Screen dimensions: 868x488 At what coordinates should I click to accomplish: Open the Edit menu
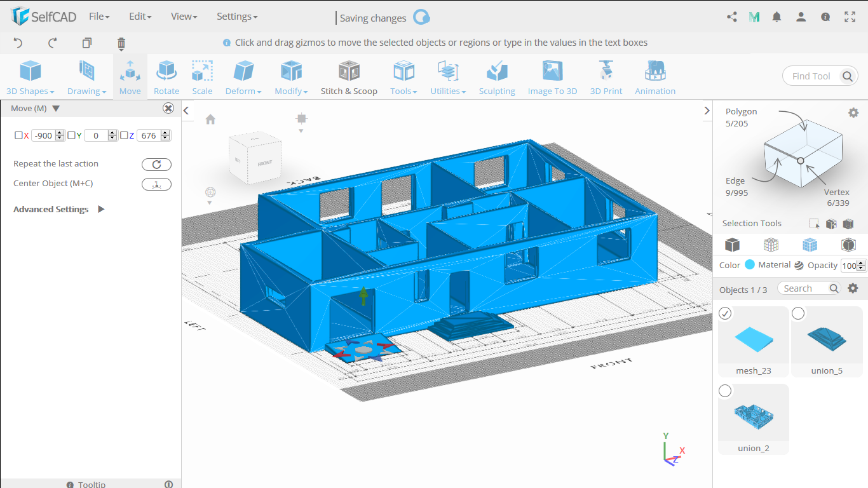pos(140,17)
